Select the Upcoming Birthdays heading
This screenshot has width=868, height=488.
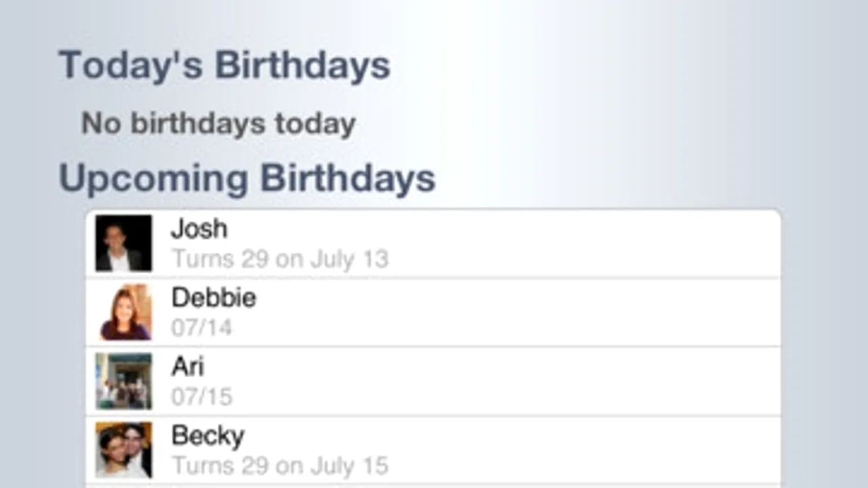(x=247, y=178)
